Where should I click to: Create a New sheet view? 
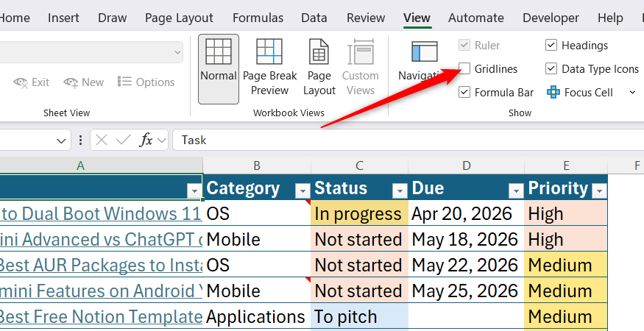83,82
